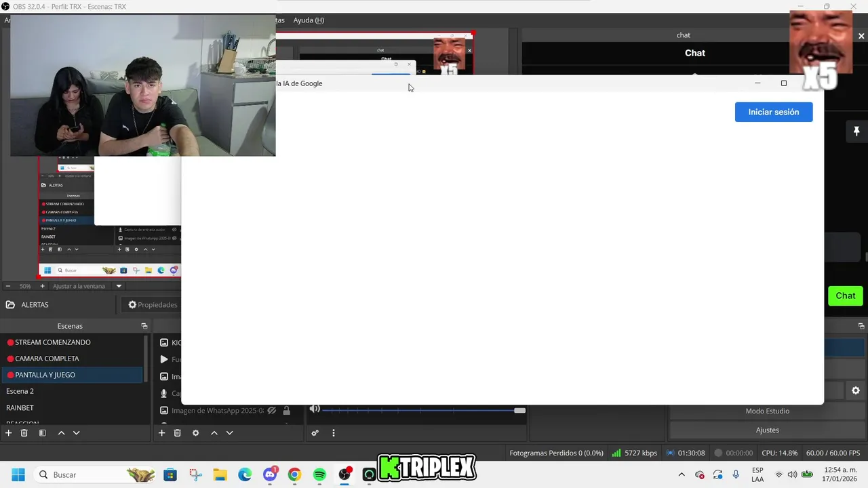Click the 01:30:08 streaming timer
Viewport: 868px width, 488px height.
pos(686,453)
